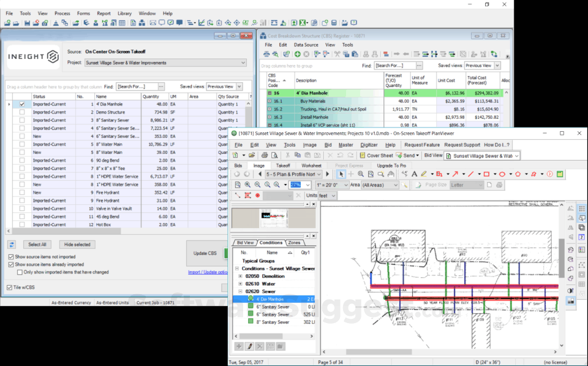Click the Select All button
Viewport: 588px width, 366px height.
(x=37, y=245)
